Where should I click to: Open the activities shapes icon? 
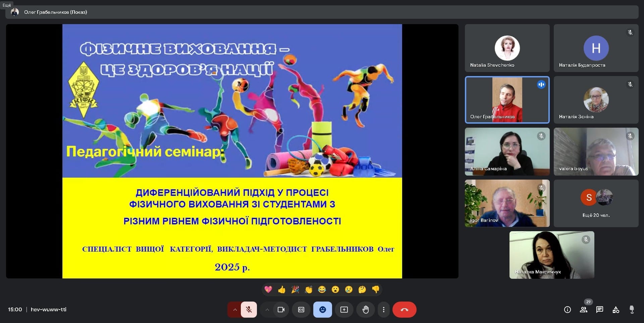click(616, 310)
